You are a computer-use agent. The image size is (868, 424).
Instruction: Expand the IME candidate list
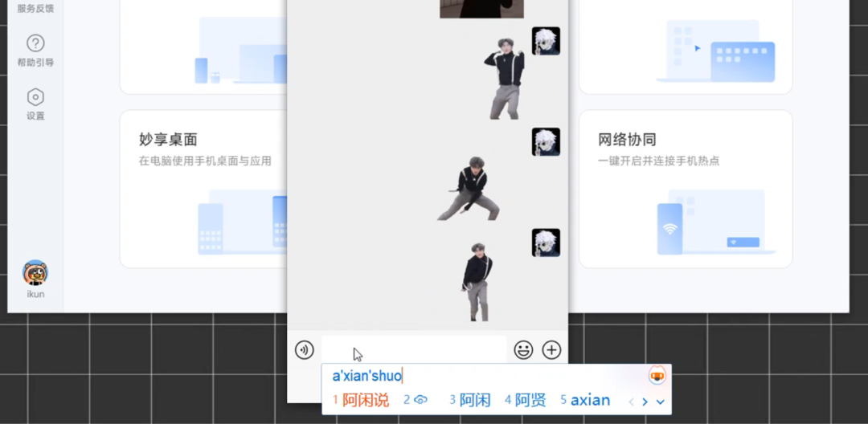(x=660, y=402)
